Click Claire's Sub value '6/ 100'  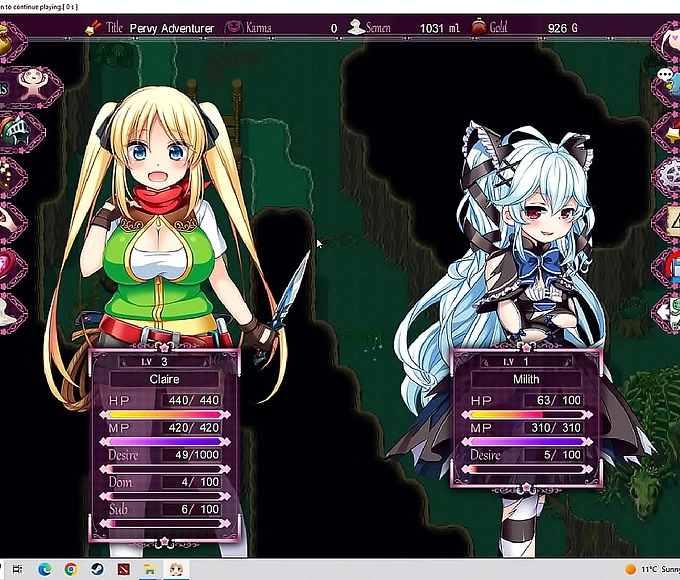(x=200, y=509)
